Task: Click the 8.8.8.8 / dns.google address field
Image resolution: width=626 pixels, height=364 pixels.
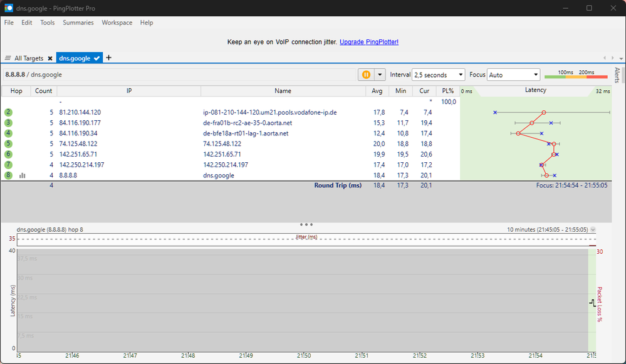Action: click(x=180, y=75)
